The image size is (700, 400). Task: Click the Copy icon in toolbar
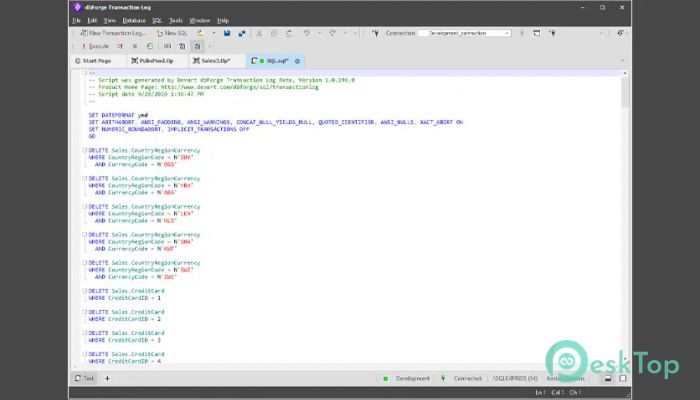pos(274,33)
